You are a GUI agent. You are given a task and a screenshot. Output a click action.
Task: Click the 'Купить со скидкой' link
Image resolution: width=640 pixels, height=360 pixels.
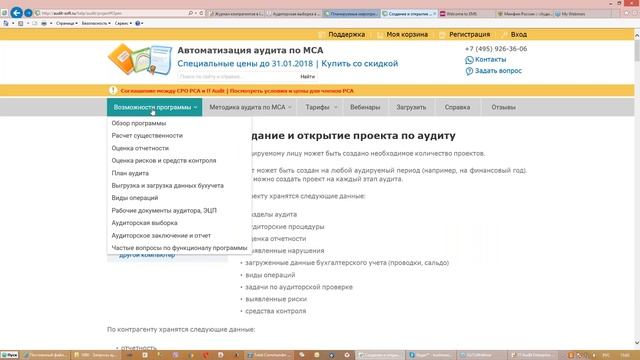360,64
